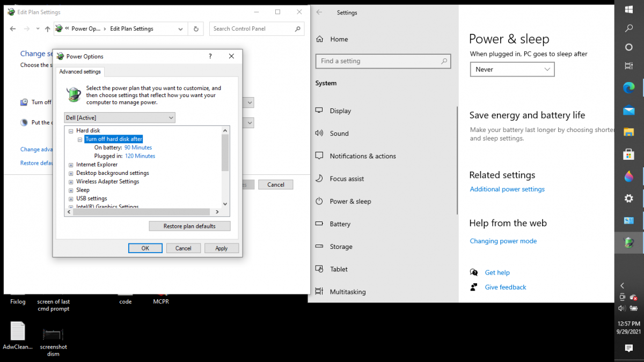This screenshot has height=362, width=644.
Task: Click the Give feedback link
Action: click(x=506, y=287)
